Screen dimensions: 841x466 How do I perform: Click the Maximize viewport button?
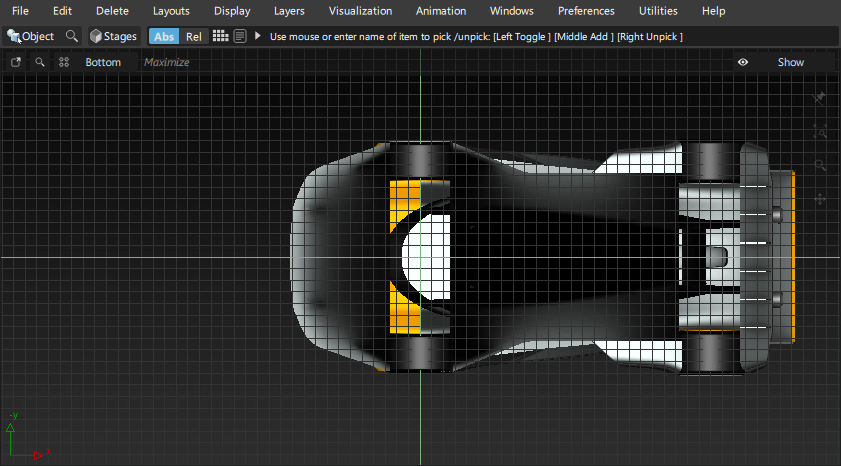point(167,62)
